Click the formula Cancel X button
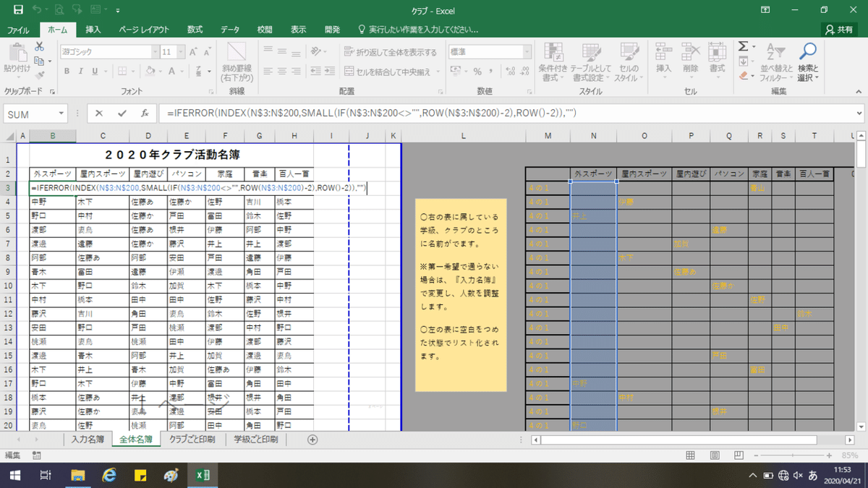 coord(99,114)
